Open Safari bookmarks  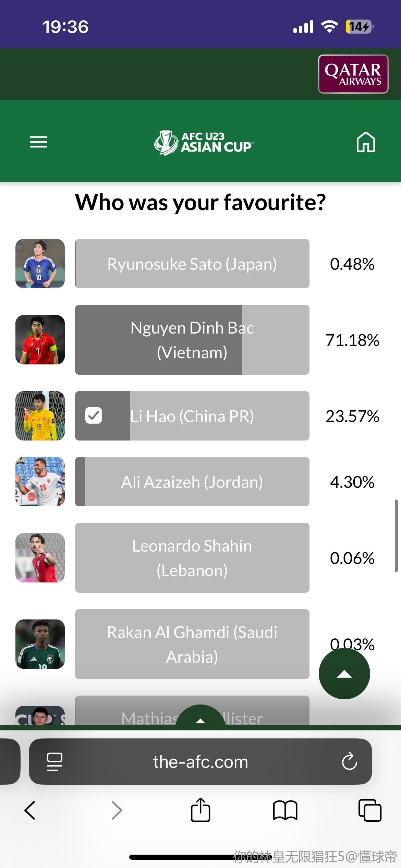pyautogui.click(x=285, y=810)
